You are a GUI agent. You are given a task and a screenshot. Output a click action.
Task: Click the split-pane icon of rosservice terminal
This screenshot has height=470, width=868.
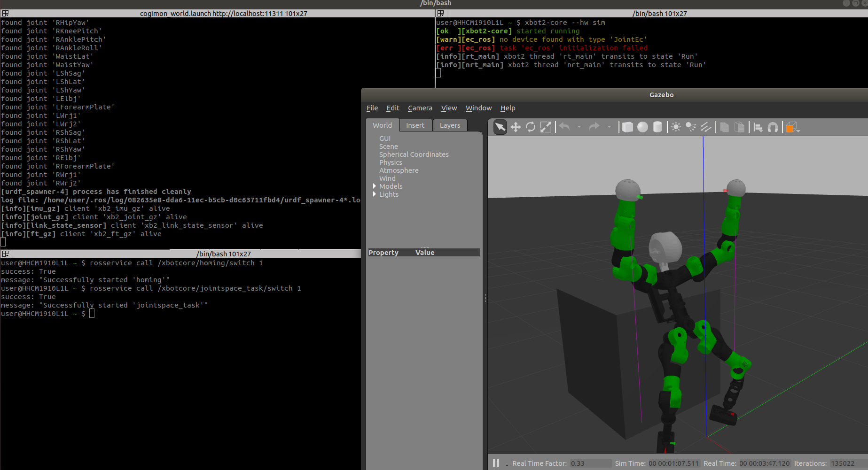pyautogui.click(x=6, y=254)
